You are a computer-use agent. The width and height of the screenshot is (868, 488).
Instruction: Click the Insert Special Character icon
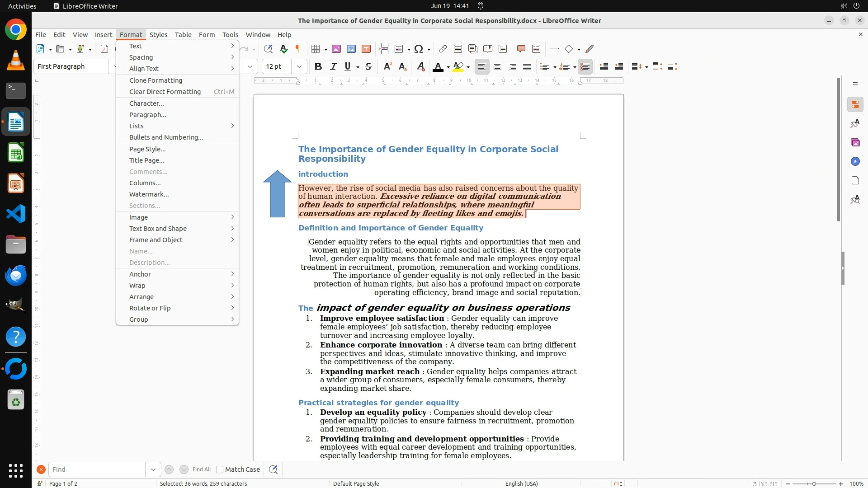point(419,49)
